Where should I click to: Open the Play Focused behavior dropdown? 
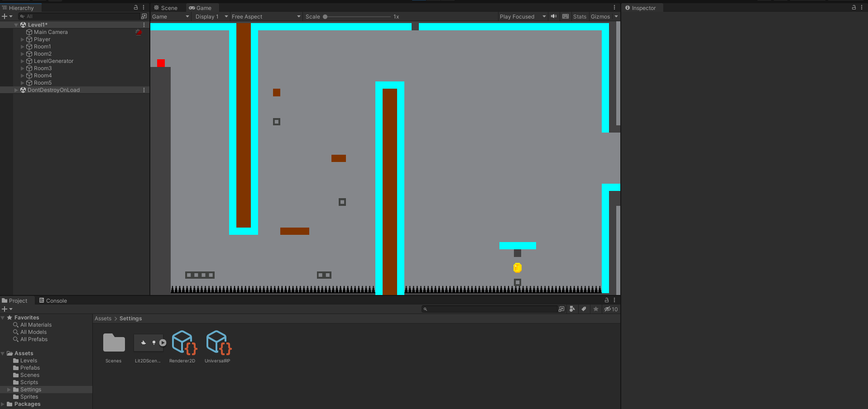pos(521,16)
